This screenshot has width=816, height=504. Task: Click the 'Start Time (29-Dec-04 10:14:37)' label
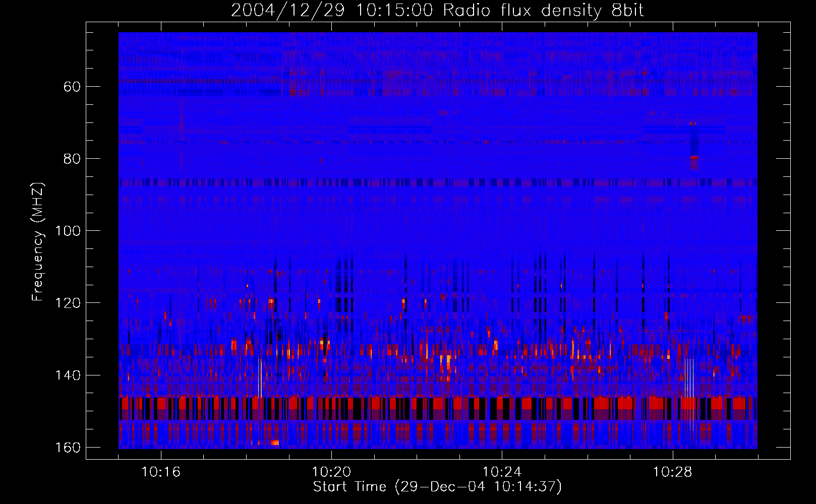[x=437, y=487]
